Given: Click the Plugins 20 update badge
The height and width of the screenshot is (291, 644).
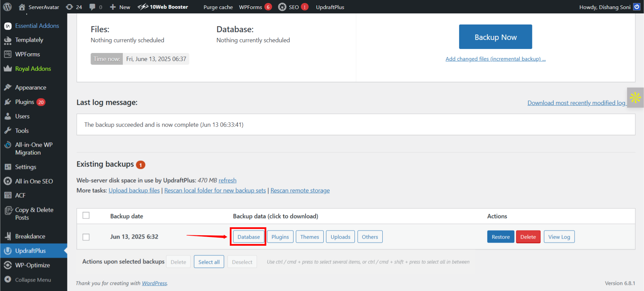Looking at the screenshot, I should (x=41, y=102).
